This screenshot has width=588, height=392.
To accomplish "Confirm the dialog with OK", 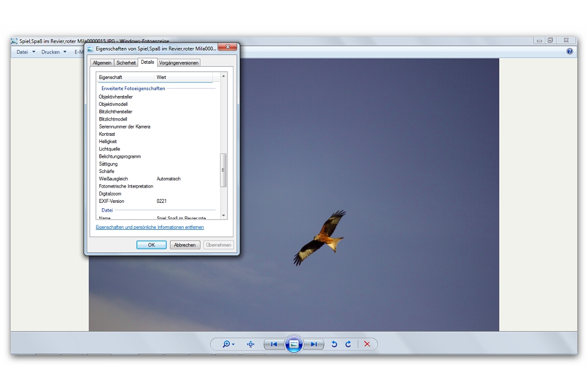I will pos(151,245).
